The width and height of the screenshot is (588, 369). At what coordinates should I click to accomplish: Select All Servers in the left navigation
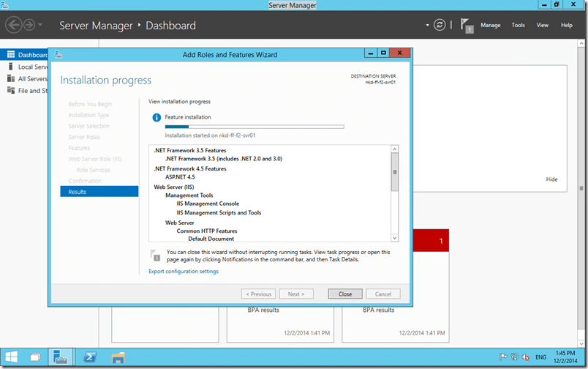(24, 79)
